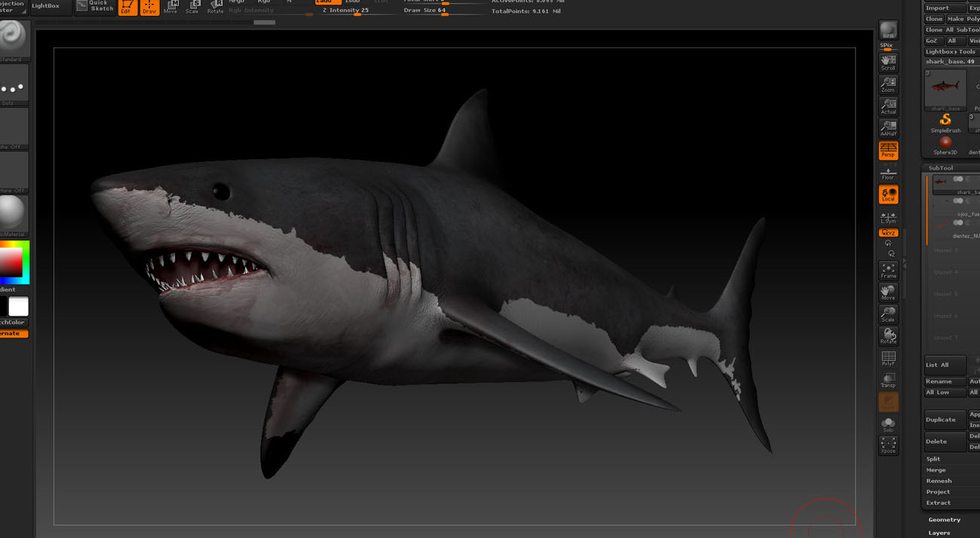Toggle L.Sym local symmetry
Screen dimensions: 980x538
(x=888, y=217)
